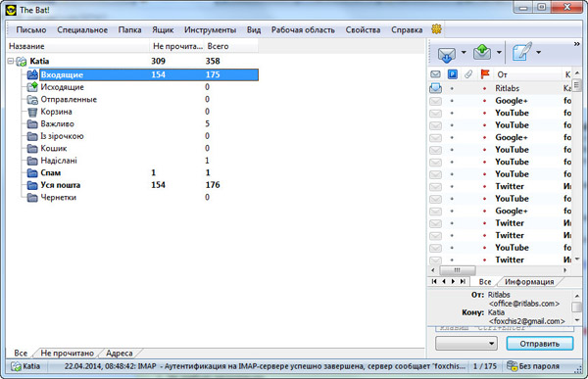This screenshot has width=588, height=379.
Task: Select the Katia account icon
Action: (x=21, y=62)
